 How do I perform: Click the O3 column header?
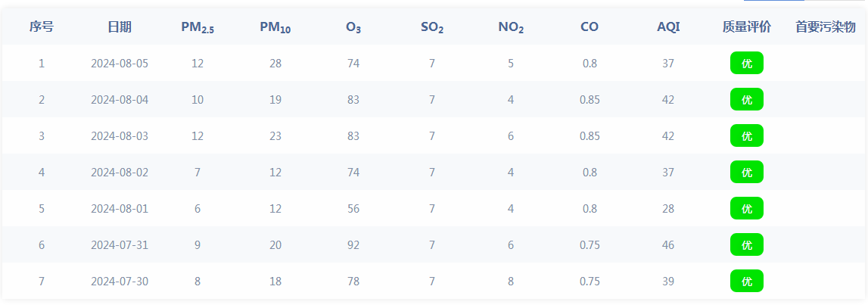pos(353,27)
